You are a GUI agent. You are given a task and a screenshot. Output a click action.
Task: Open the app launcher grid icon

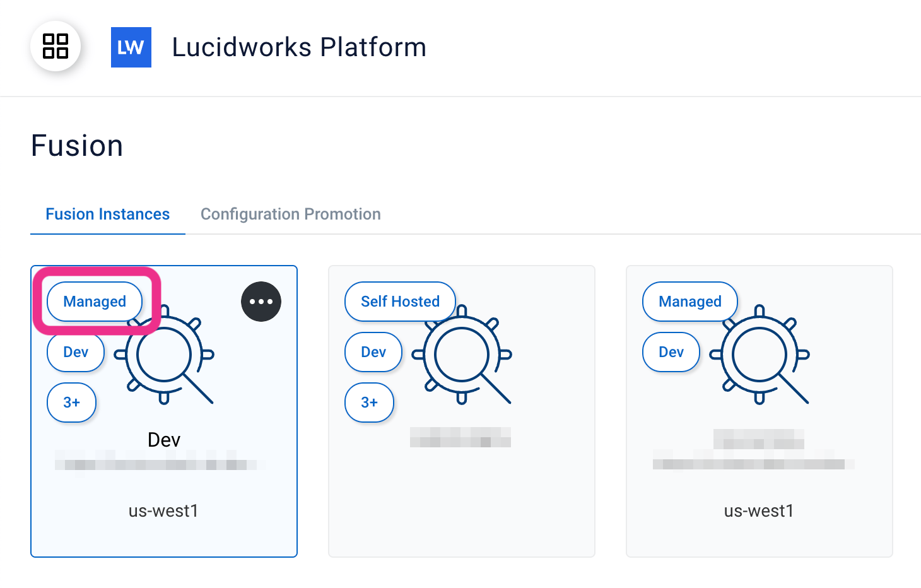(x=56, y=46)
